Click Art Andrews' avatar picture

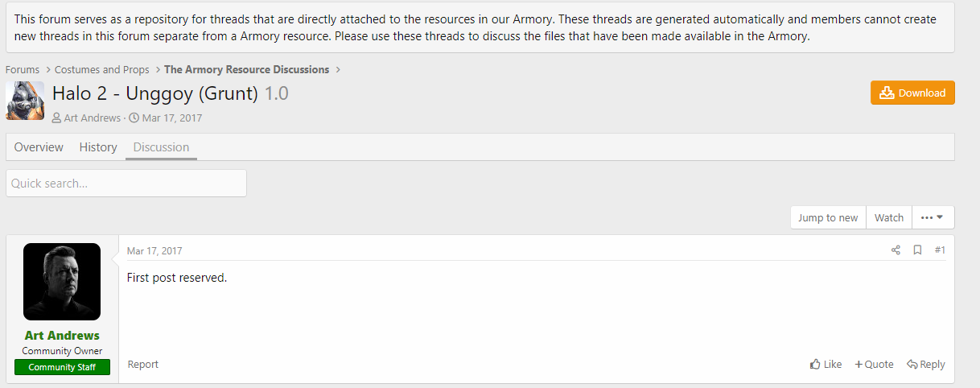click(62, 282)
